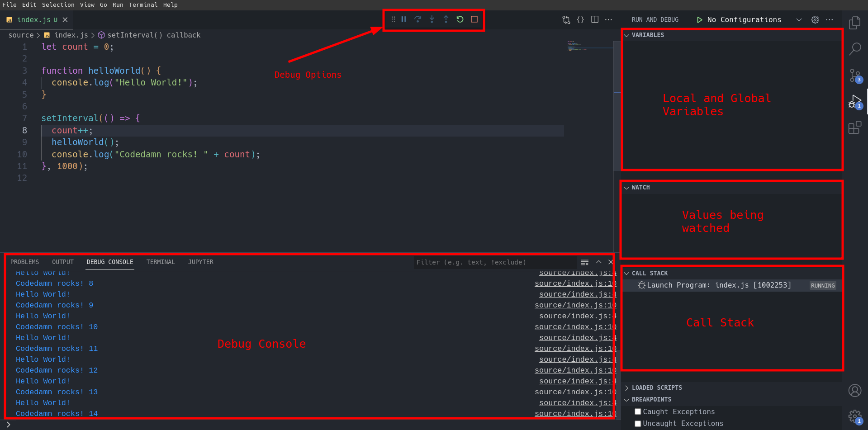
Task: Open the Search view in the activity bar
Action: click(855, 48)
